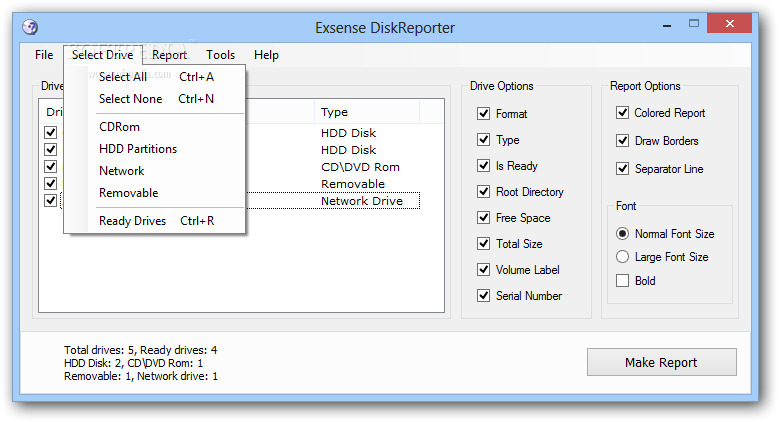
Task: Uncheck the CD\DVD Rom row checkbox
Action: point(51,166)
